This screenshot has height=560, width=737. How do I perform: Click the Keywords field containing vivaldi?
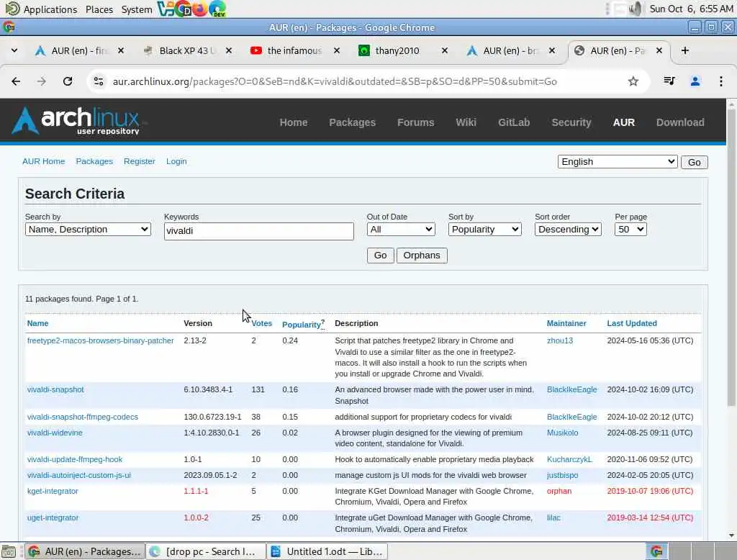259,231
